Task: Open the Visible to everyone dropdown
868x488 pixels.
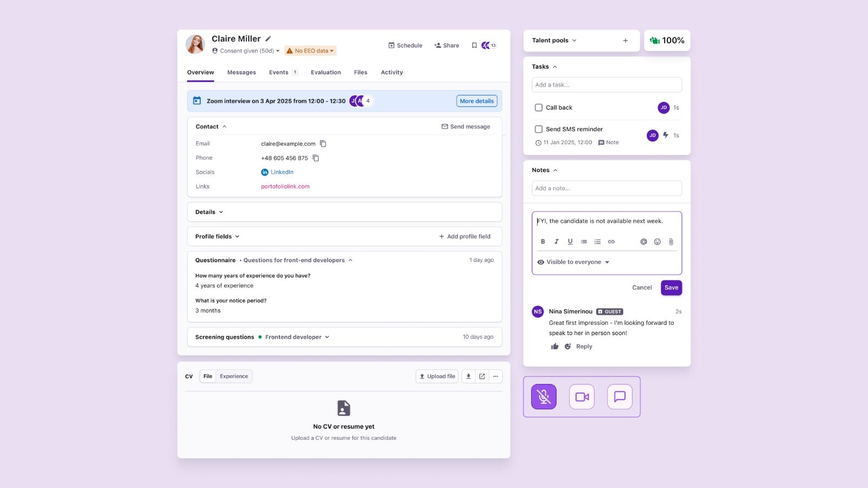Action: tap(573, 262)
